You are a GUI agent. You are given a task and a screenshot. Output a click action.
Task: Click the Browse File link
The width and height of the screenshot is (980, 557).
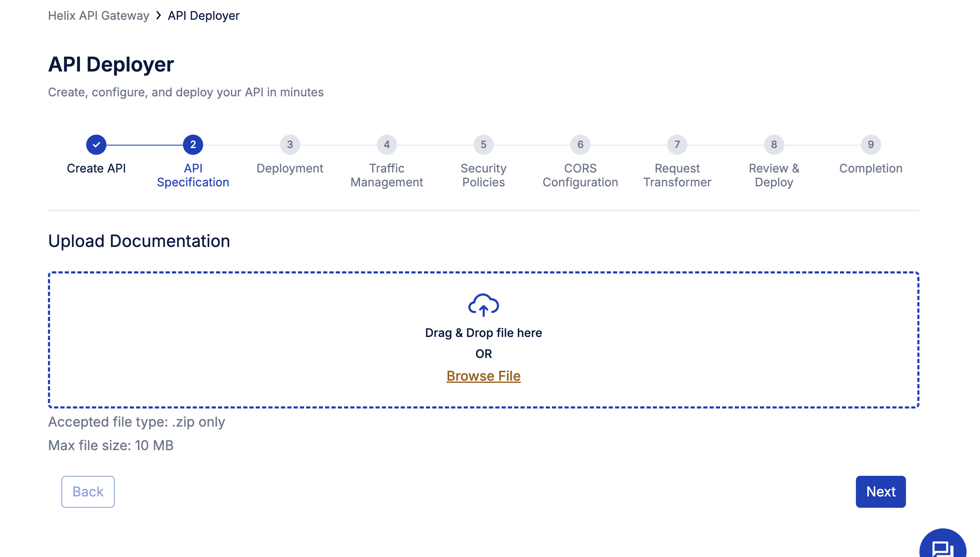tap(483, 376)
